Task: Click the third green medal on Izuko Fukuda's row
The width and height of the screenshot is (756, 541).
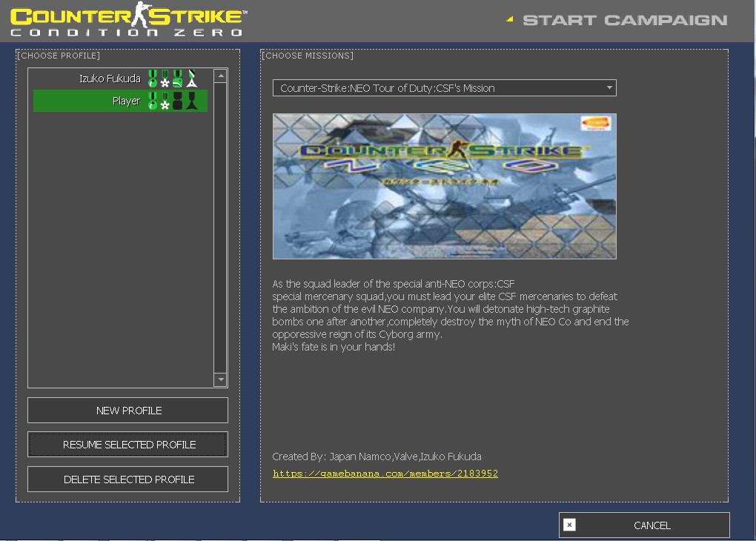Action: click(x=177, y=78)
